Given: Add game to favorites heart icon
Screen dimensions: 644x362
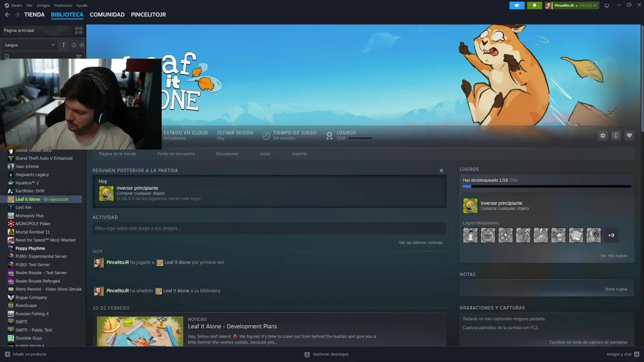Looking at the screenshot, I should [x=629, y=136].
